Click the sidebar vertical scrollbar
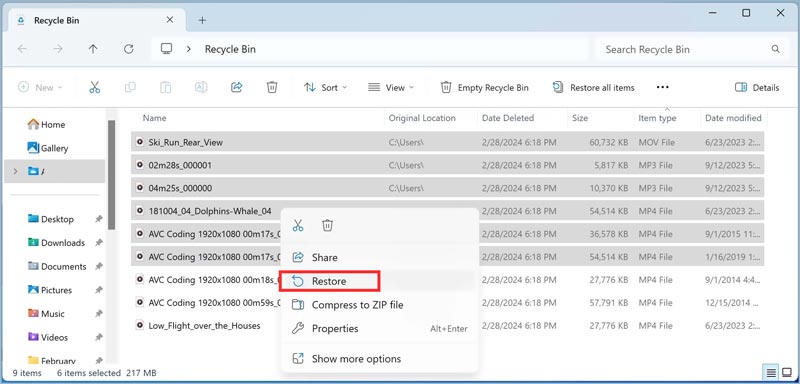Viewport: 800px width, 384px height. click(111, 175)
